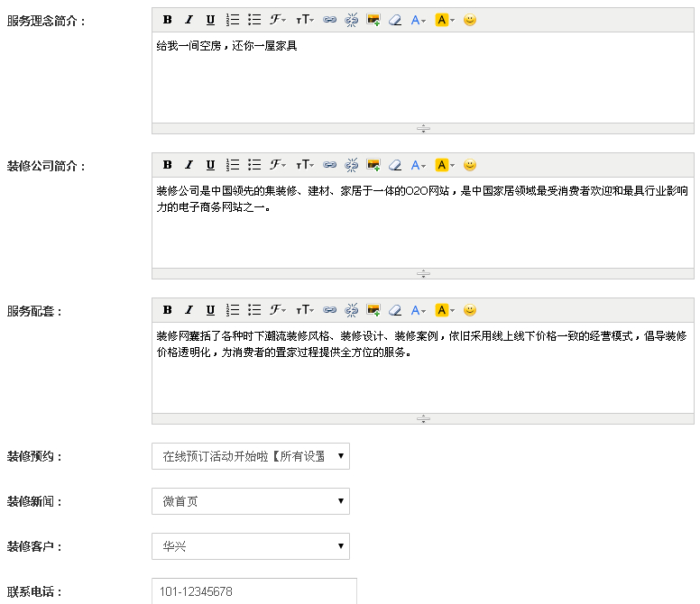Expand the 装修新闻 dropdown showing 微首页

pos(250,501)
